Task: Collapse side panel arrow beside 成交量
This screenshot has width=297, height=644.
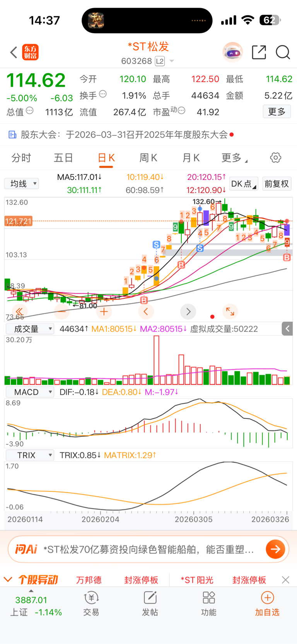Action: point(287,329)
